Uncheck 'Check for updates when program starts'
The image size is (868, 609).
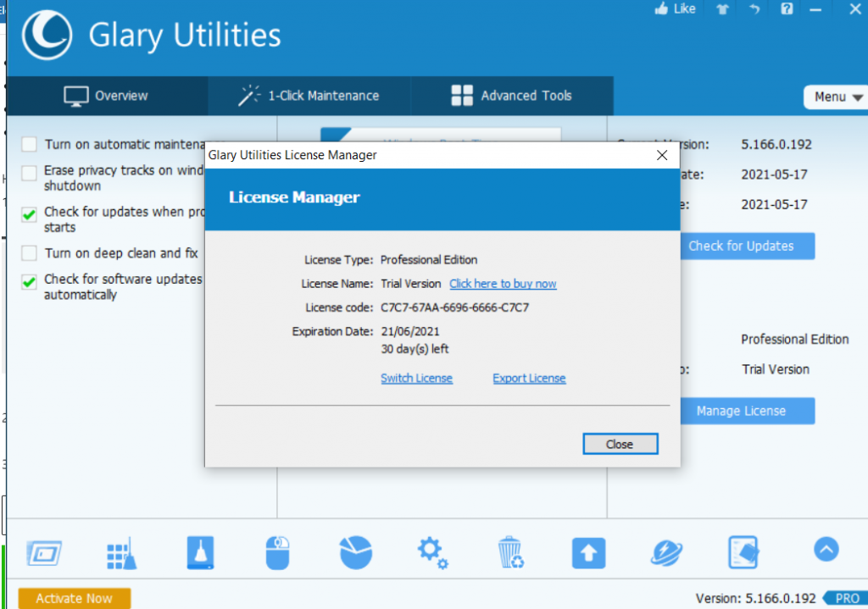[30, 214]
